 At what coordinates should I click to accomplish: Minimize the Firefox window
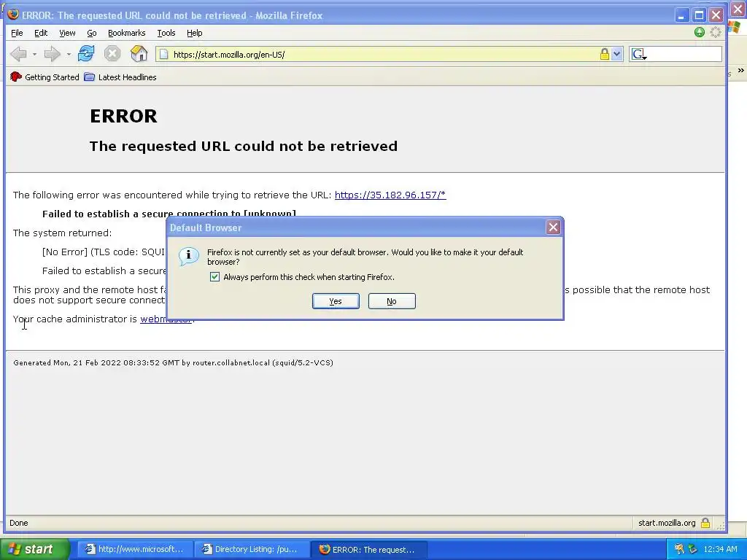pos(682,15)
